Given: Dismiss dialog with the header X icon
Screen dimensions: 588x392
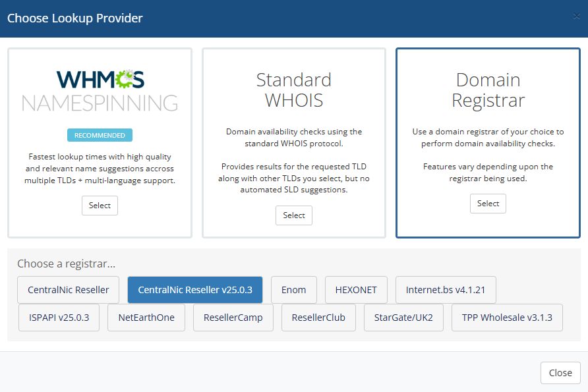Looking at the screenshot, I should coord(577,16).
